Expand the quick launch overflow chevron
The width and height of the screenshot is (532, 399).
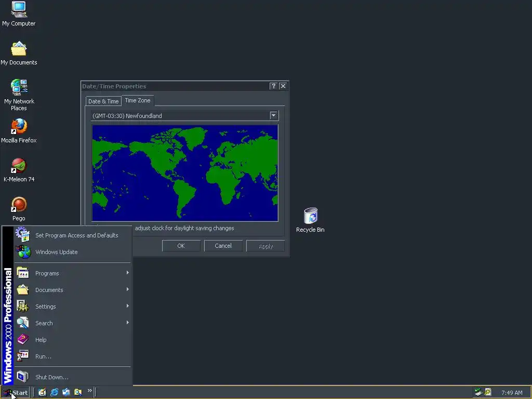89,391
